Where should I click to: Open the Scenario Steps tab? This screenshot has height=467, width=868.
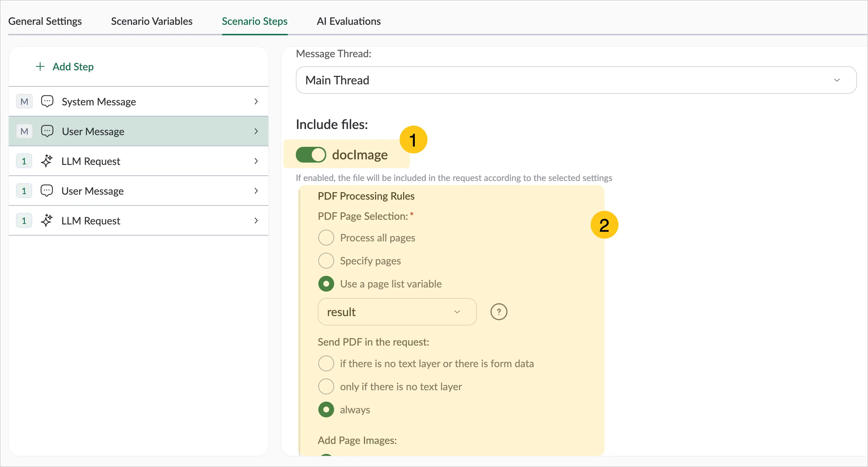pos(254,21)
